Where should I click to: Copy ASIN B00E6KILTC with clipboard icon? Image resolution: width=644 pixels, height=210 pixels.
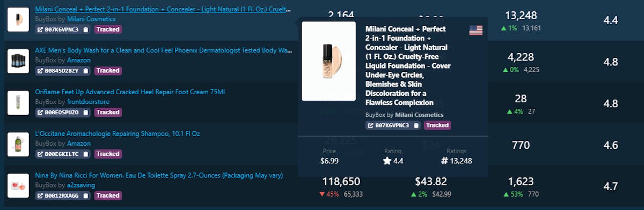point(86,154)
